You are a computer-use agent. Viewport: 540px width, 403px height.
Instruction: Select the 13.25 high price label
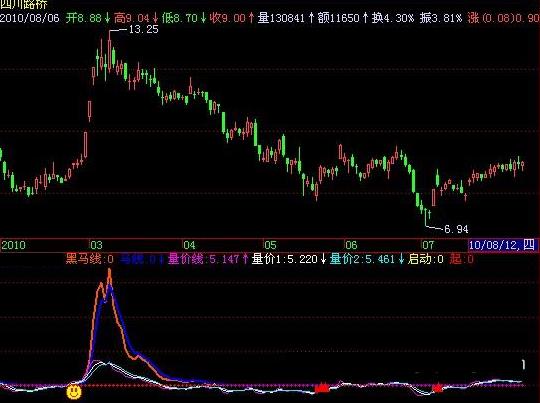pyautogui.click(x=143, y=30)
